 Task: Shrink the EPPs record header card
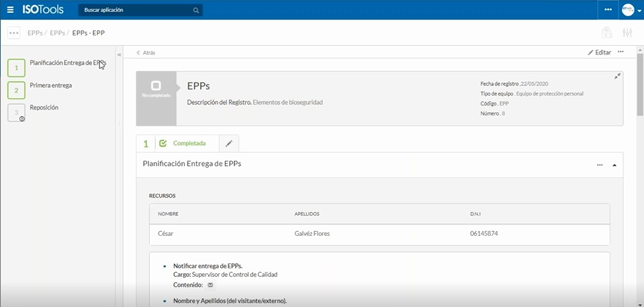click(x=616, y=77)
